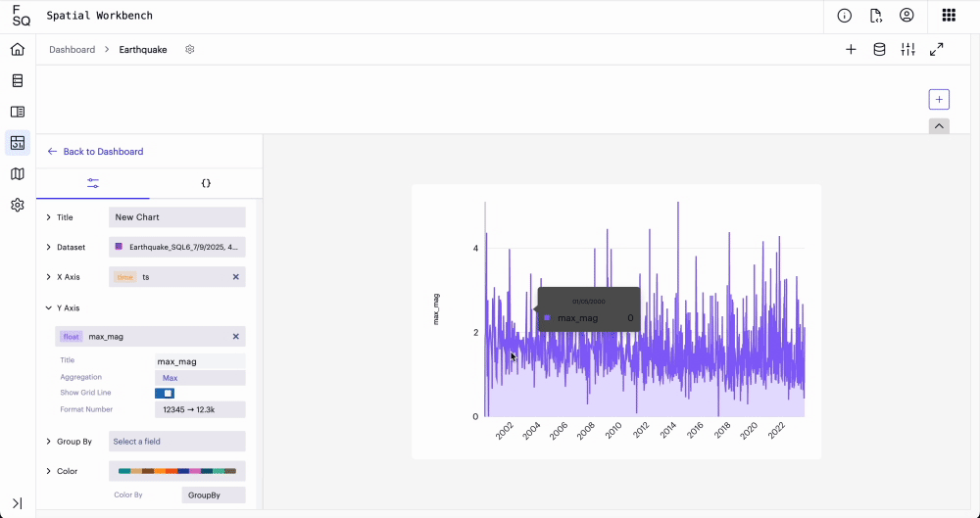Screen dimensions: 980x518
Task: Click the FSQ logo
Action: (21, 17)
